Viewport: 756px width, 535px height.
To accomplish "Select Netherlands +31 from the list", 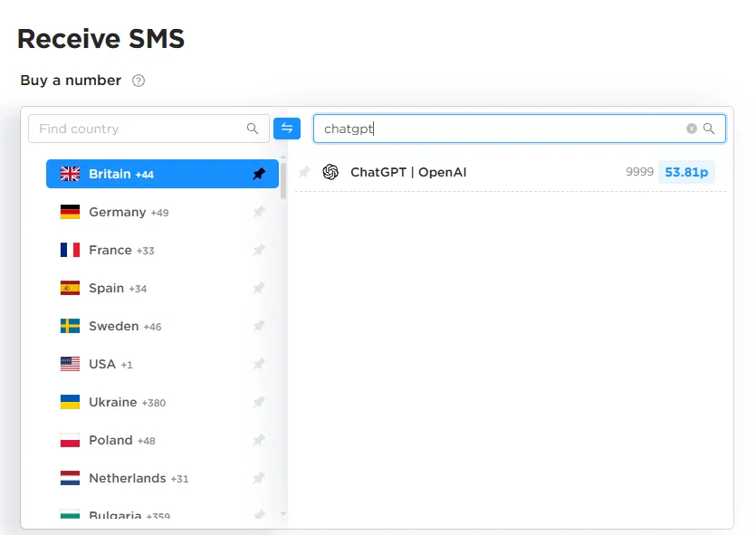I will point(138,478).
